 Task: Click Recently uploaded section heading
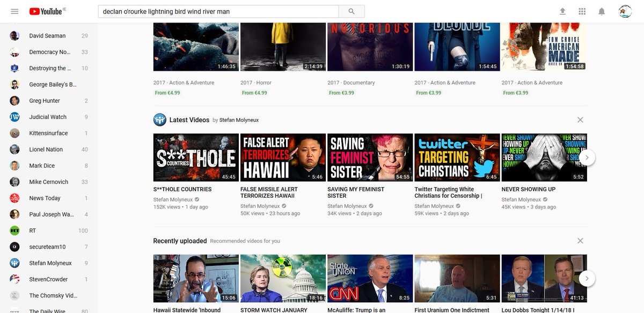coord(180,241)
